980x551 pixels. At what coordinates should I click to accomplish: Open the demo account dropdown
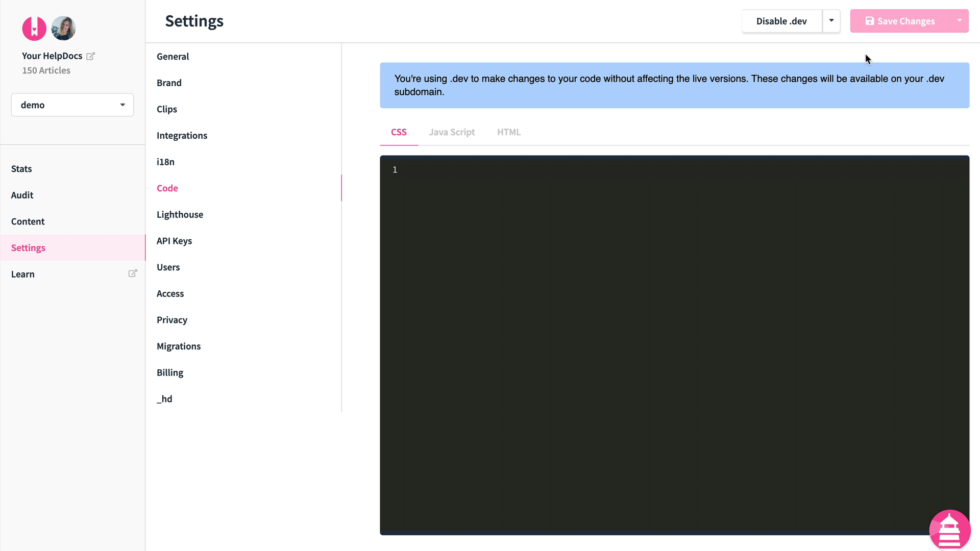click(x=72, y=105)
